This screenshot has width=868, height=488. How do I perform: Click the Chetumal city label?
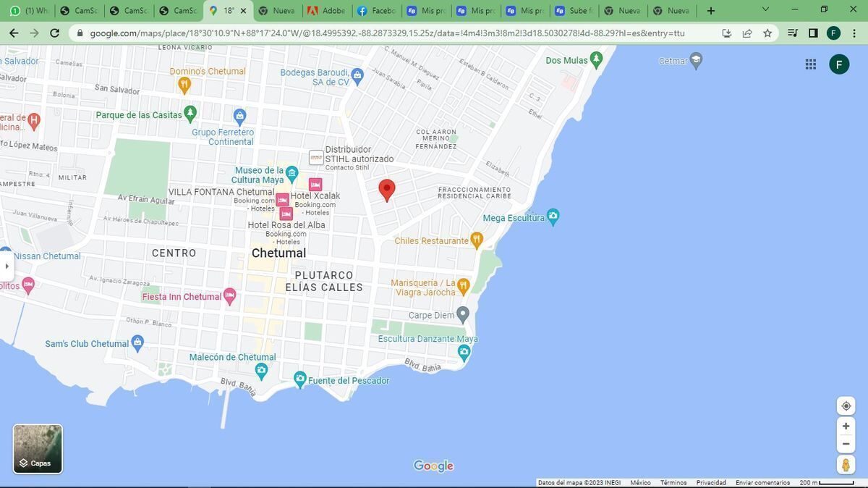click(278, 253)
